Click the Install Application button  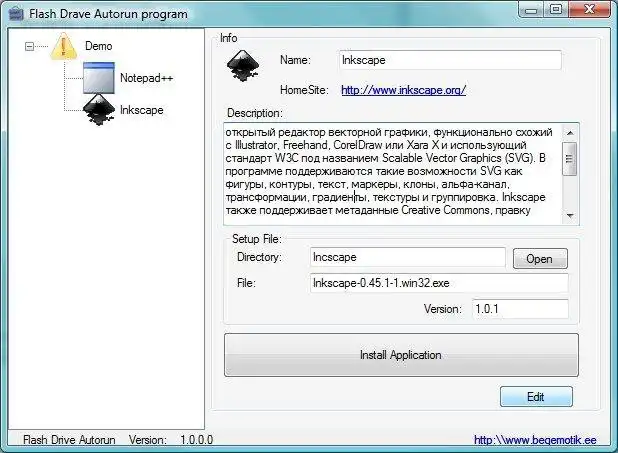pyautogui.click(x=401, y=355)
